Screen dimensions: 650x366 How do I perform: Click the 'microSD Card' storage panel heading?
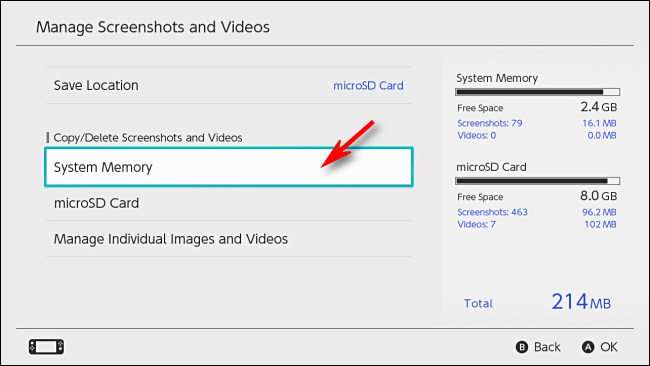click(491, 167)
